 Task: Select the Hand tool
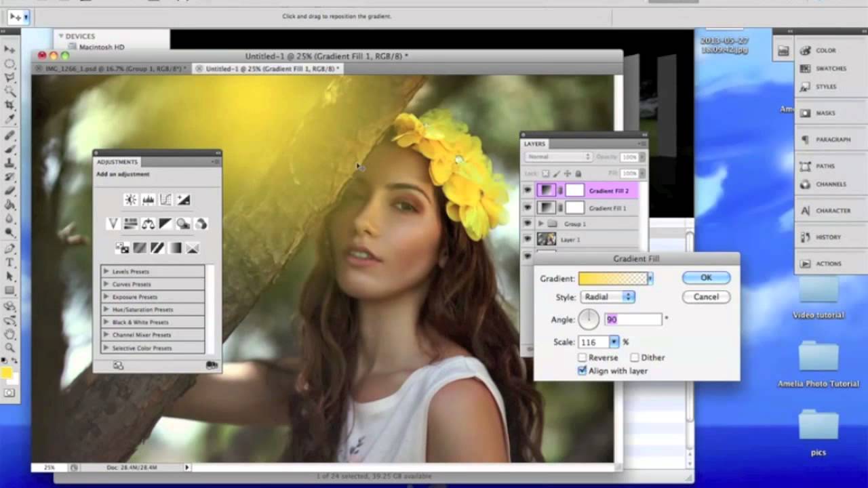pyautogui.click(x=9, y=334)
